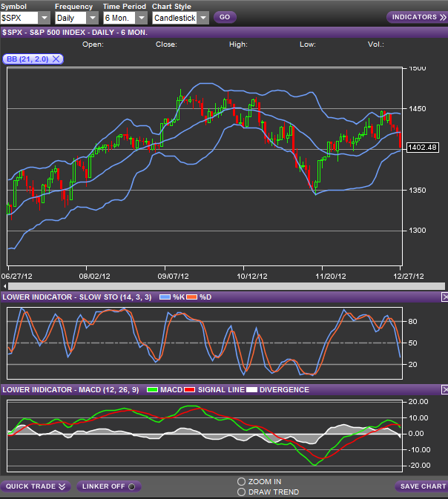Click the red Signal Line legend swatch
The height and width of the screenshot is (499, 448).
pyautogui.click(x=191, y=389)
